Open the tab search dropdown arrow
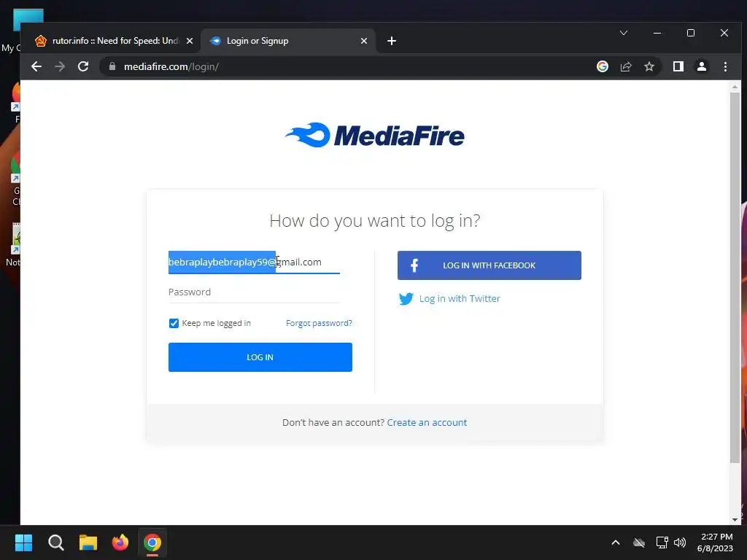This screenshot has width=747, height=560. tap(624, 33)
